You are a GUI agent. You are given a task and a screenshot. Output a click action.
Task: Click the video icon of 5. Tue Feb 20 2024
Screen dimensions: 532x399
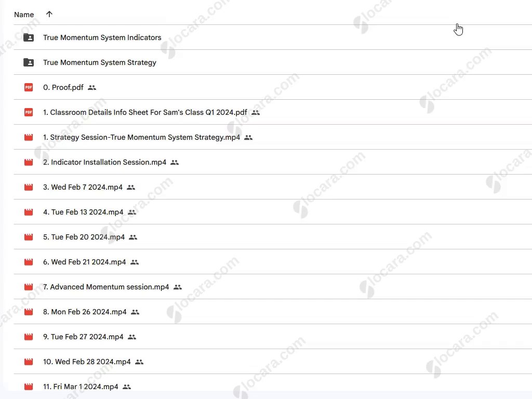click(x=29, y=237)
